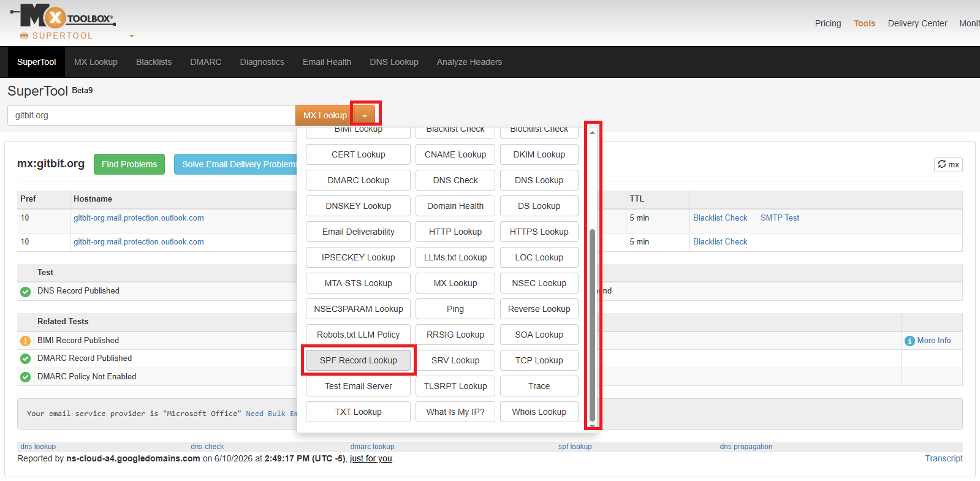Open the SuperTool header dropdown caret
Viewport: 980px width, 481px height.
(x=131, y=36)
